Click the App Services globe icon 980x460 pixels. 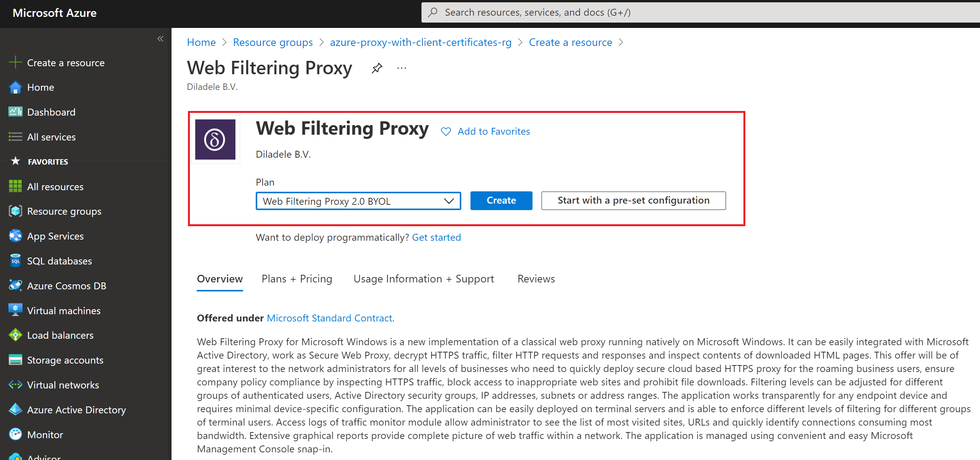[x=15, y=236]
